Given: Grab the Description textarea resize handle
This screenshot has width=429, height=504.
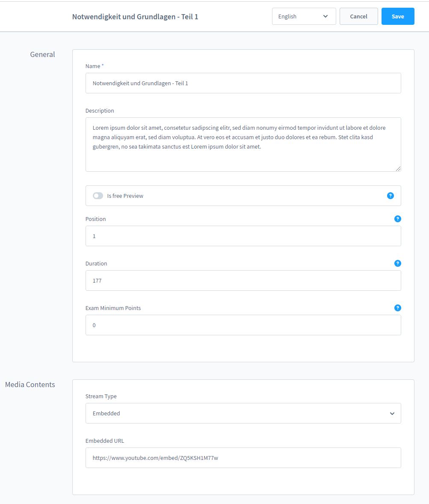Looking at the screenshot, I should pos(398,169).
